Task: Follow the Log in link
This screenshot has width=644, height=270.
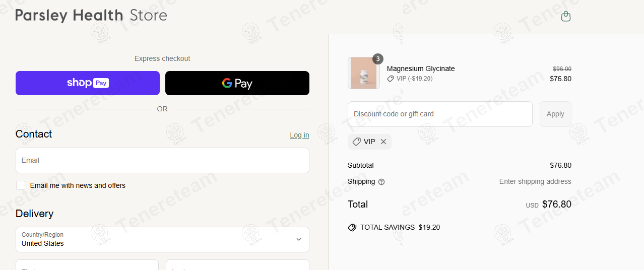Action: [299, 135]
